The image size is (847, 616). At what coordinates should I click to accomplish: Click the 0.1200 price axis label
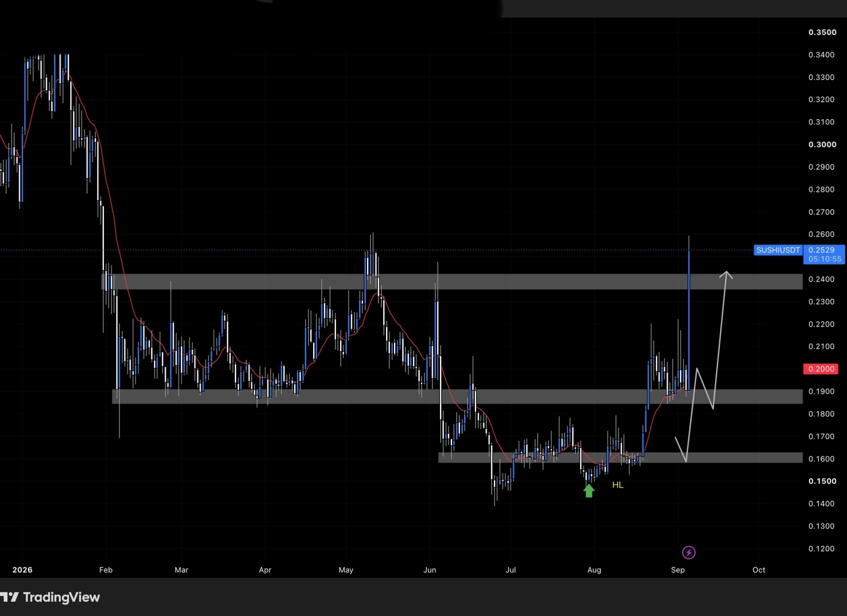821,548
